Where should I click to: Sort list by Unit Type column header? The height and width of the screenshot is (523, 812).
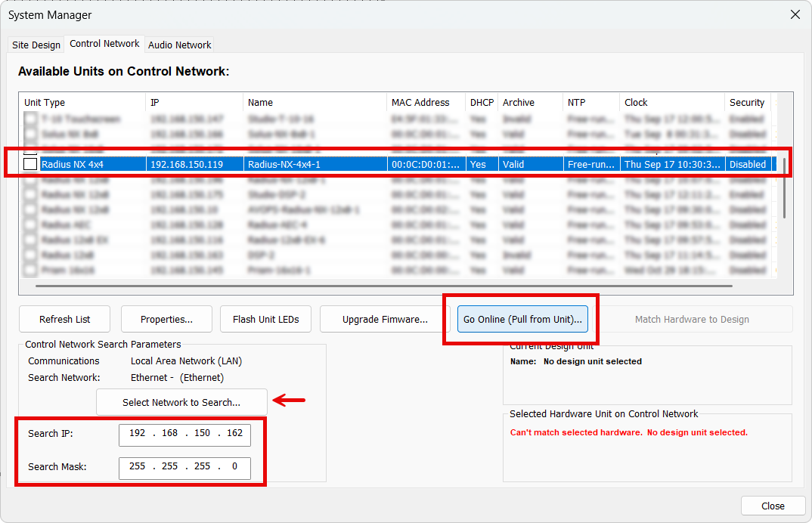[x=82, y=103]
